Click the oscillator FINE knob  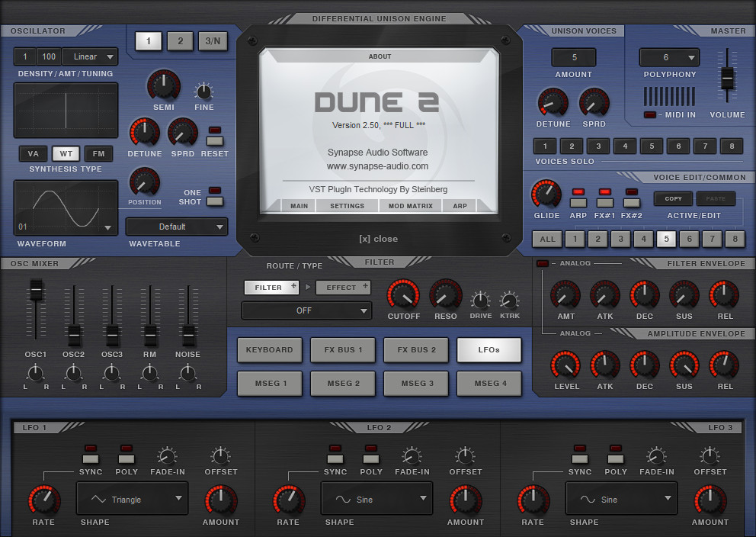pyautogui.click(x=204, y=92)
